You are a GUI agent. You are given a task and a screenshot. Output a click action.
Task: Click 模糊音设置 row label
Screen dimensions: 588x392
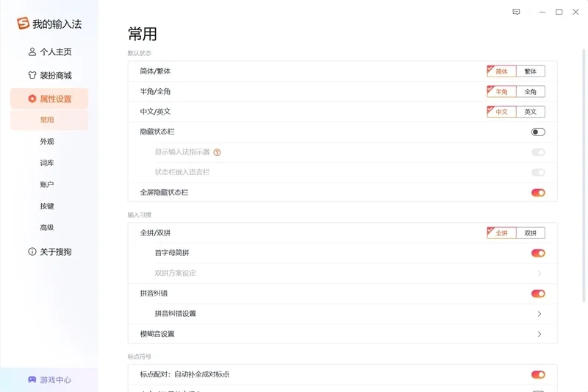tap(157, 334)
